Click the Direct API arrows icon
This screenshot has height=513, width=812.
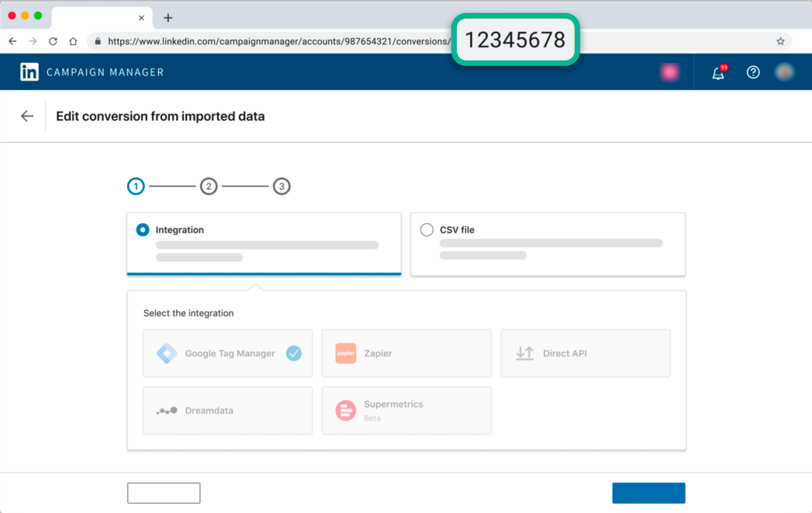pos(524,353)
